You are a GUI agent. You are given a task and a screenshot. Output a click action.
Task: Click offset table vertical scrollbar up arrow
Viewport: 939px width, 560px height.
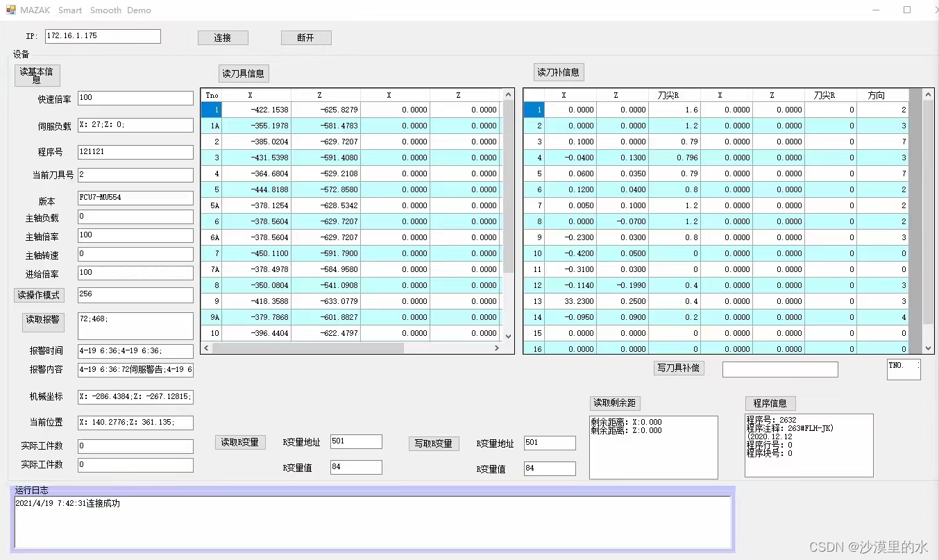click(x=929, y=94)
